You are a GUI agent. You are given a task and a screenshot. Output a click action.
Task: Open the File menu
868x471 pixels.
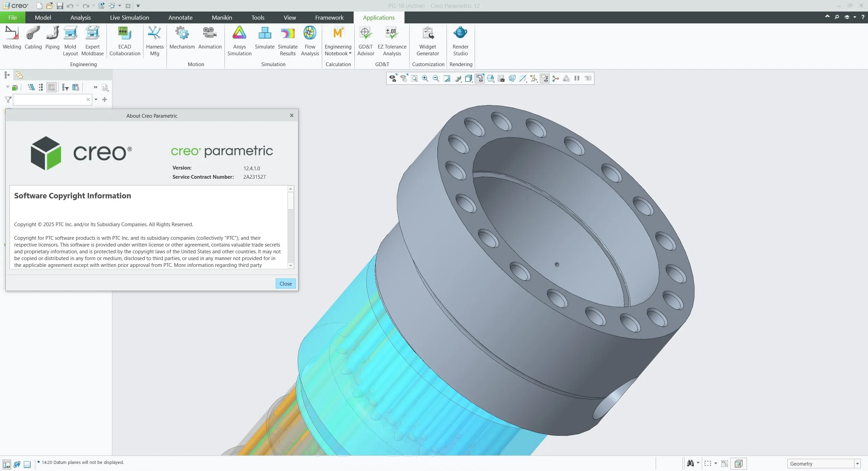click(13, 17)
